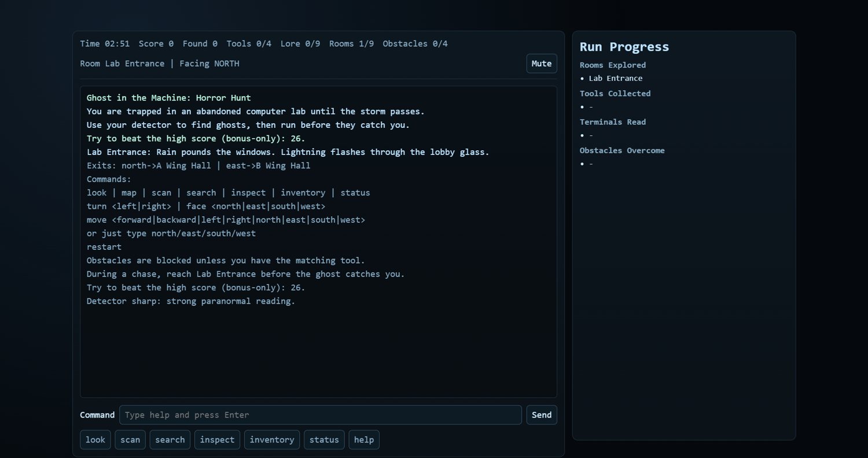Click the 'Lab Entrance: Rain pounds' description line
The height and width of the screenshot is (458, 868).
coord(288,153)
